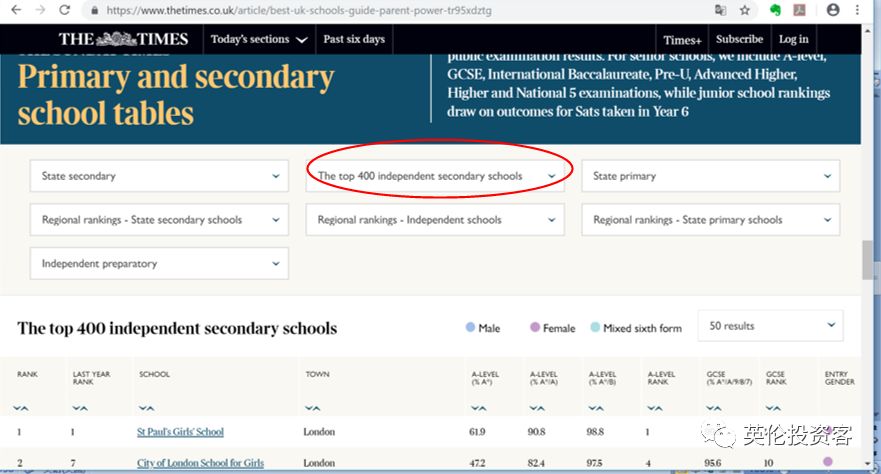Screen dimensions: 881x474
Task: Expand Regional rankings - State primary schools dropdown
Action: tap(711, 220)
